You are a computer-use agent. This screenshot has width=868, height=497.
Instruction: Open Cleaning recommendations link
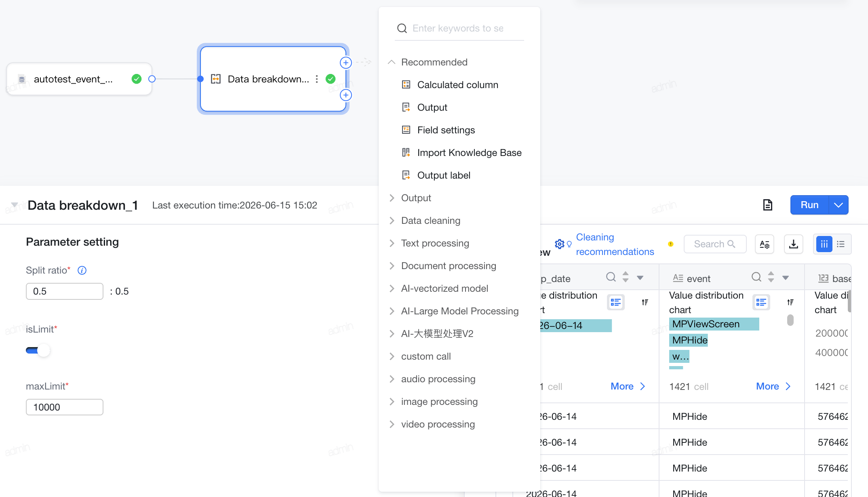(615, 244)
